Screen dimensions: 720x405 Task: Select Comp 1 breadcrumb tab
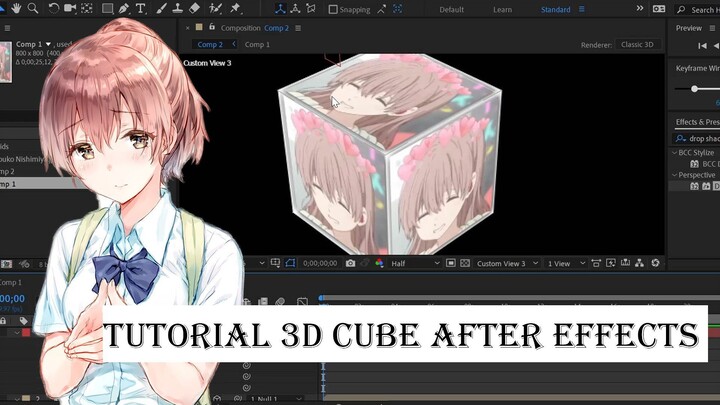257,45
